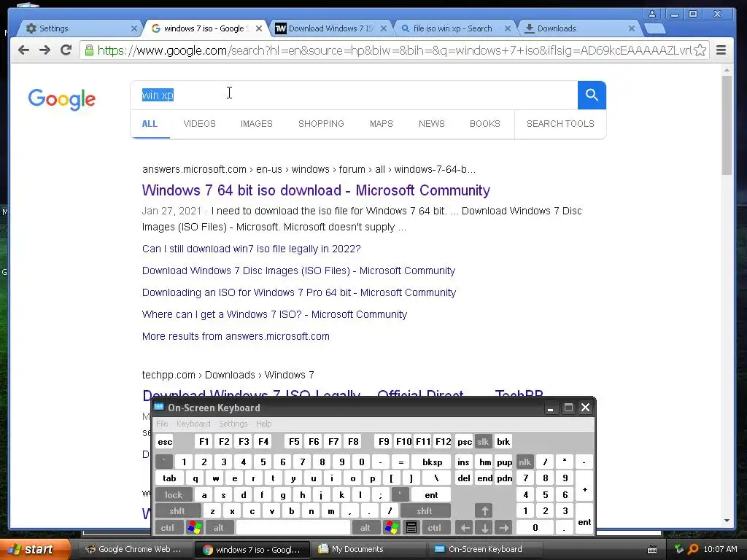Click the Chrome address bar URL
Screen dimensions: 747x560
click(x=395, y=50)
